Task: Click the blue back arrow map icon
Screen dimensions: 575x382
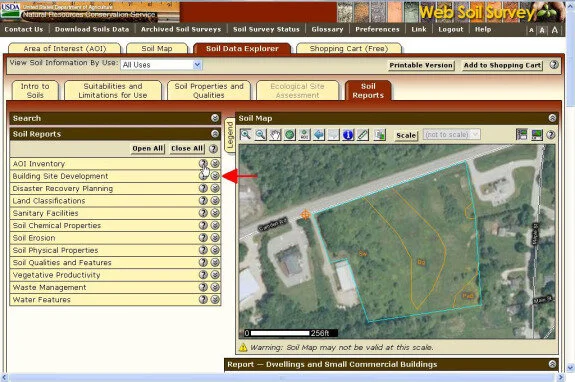Action: point(319,135)
